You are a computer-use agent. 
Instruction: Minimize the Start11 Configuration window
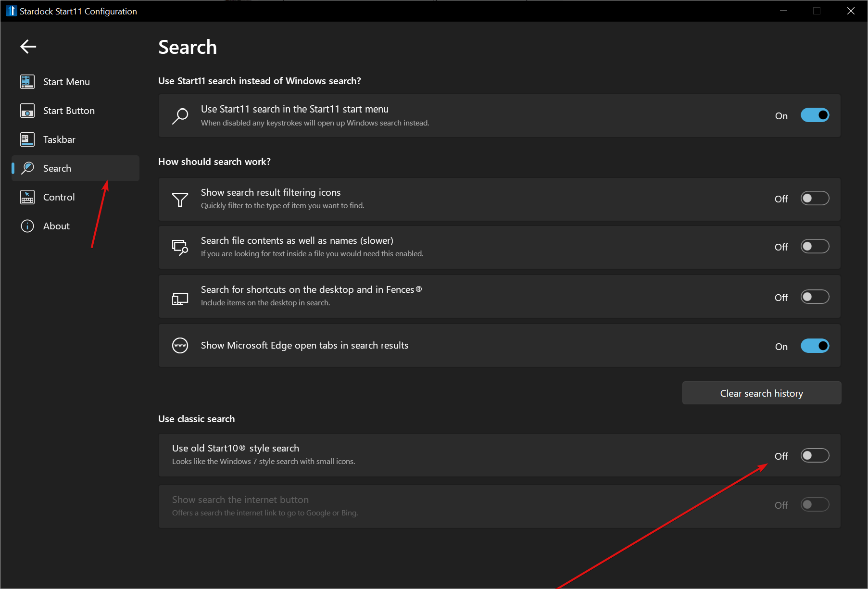[783, 11]
